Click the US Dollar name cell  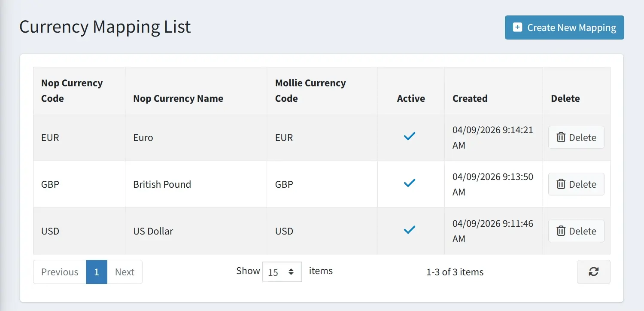coord(196,231)
